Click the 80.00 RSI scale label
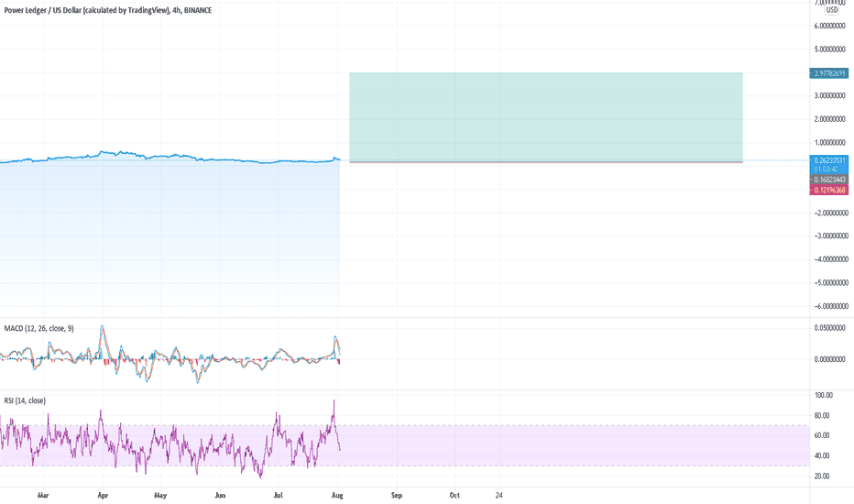854x504 pixels. pos(823,416)
